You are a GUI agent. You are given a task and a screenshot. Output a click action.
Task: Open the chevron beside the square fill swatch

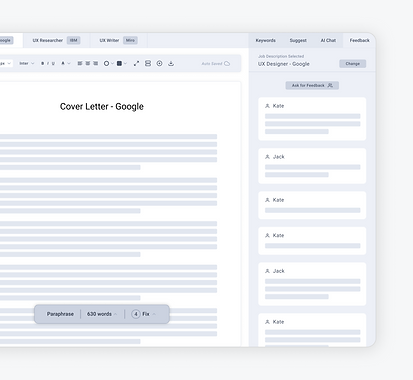125,63
